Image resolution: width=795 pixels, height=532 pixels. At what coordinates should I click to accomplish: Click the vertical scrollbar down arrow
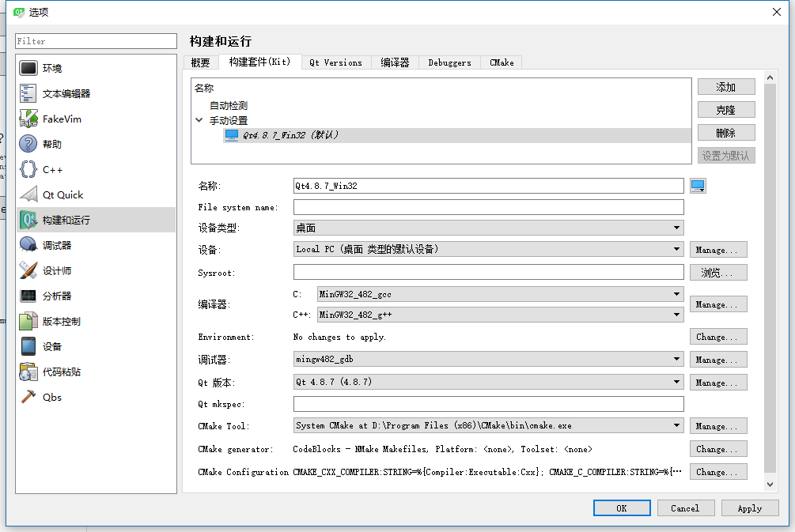tap(770, 485)
